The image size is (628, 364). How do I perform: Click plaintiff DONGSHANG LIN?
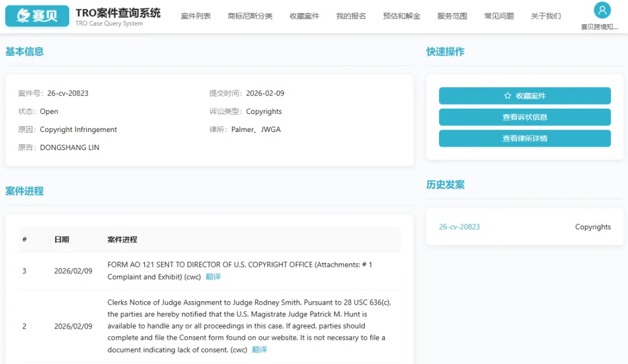click(70, 147)
